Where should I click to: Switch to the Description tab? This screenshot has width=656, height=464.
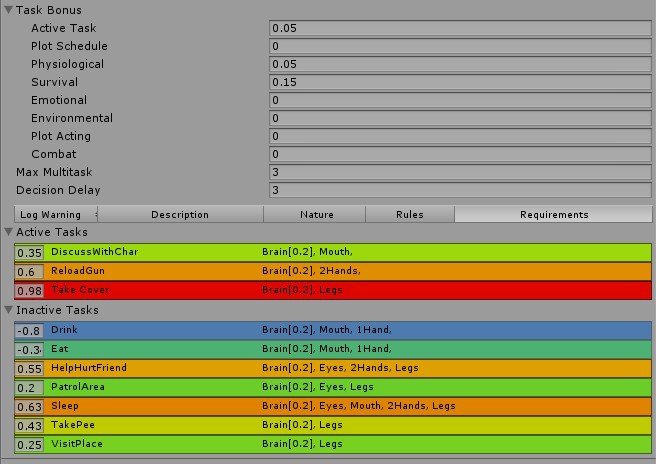coord(180,214)
